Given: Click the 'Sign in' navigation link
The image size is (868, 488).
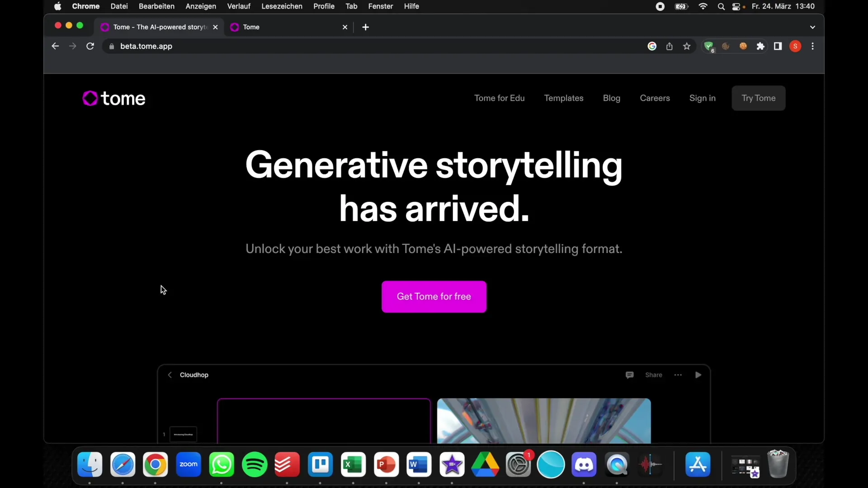Looking at the screenshot, I should point(702,98).
